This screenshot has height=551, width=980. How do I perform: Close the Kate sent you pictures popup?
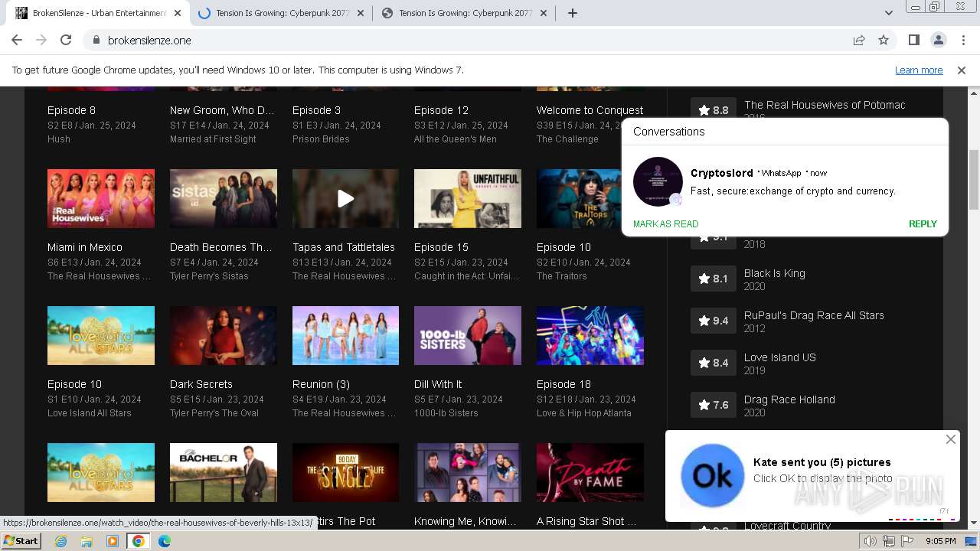tap(950, 439)
